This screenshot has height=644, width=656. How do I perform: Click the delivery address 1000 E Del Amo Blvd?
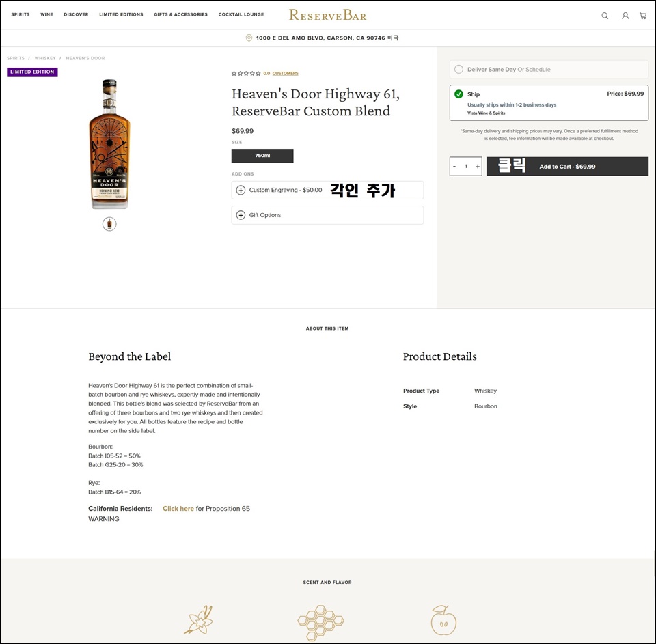(x=327, y=38)
